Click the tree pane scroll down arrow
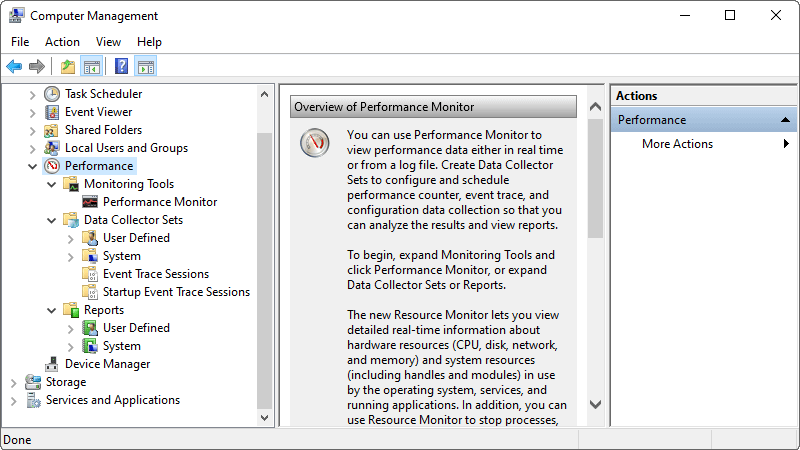 264,418
